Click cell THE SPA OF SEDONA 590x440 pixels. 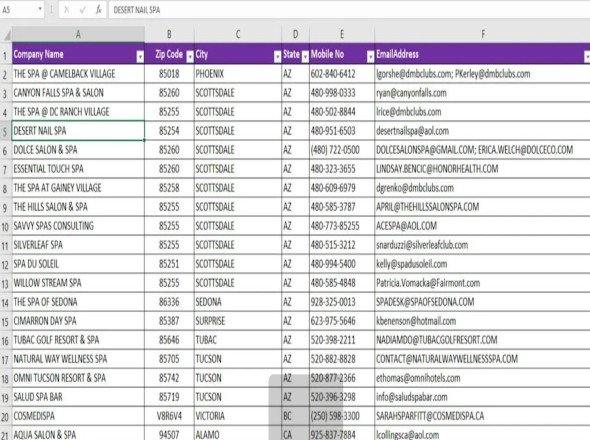(78, 302)
